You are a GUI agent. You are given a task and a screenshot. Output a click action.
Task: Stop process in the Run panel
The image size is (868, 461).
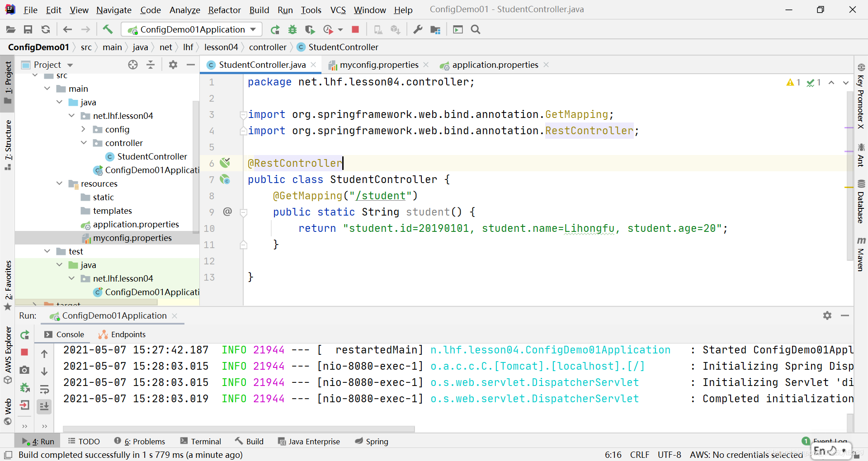pos(25,352)
